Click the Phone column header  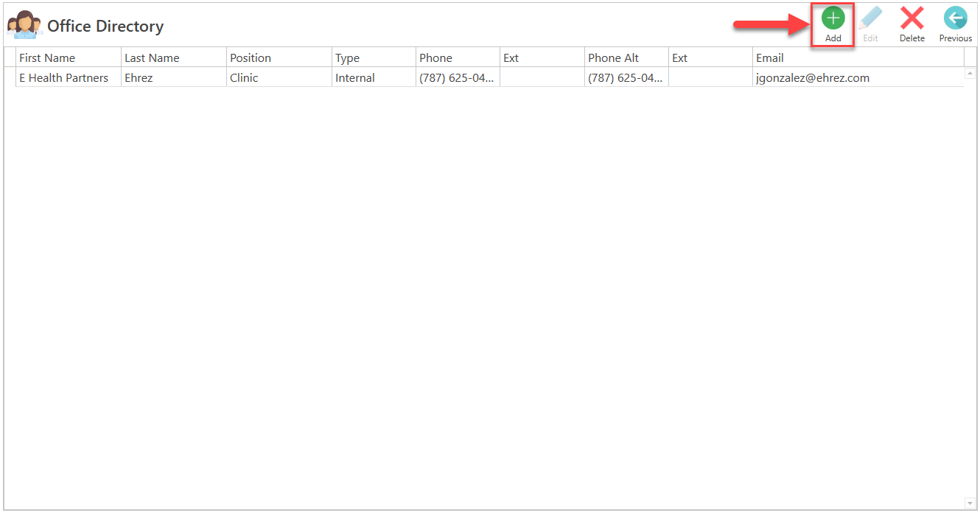[458, 57]
